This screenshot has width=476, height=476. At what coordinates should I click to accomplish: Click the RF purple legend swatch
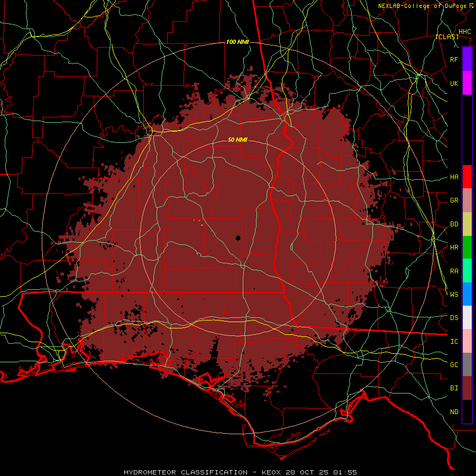coord(467,59)
